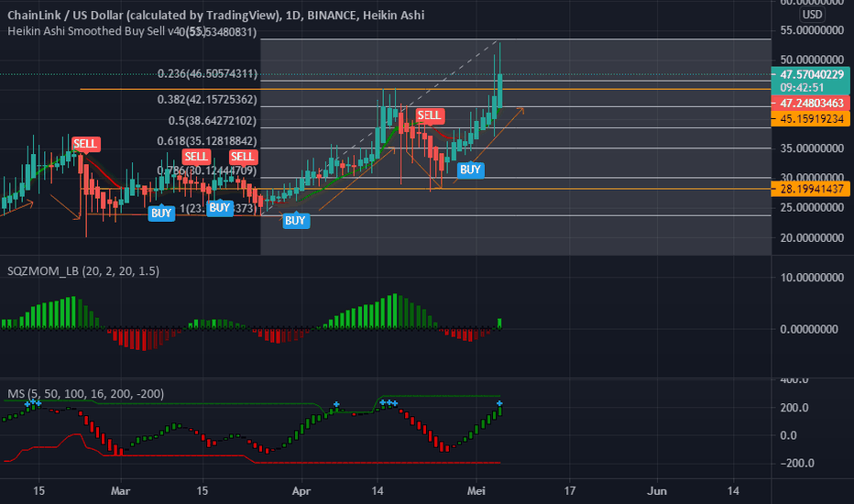Click the bar countdown timer 09:42:51

point(802,88)
